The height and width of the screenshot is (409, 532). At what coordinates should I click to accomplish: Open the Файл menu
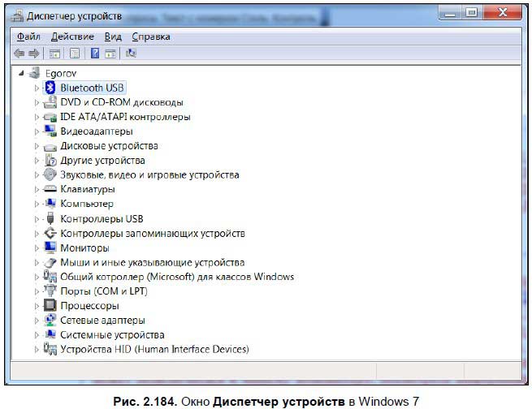coord(28,37)
